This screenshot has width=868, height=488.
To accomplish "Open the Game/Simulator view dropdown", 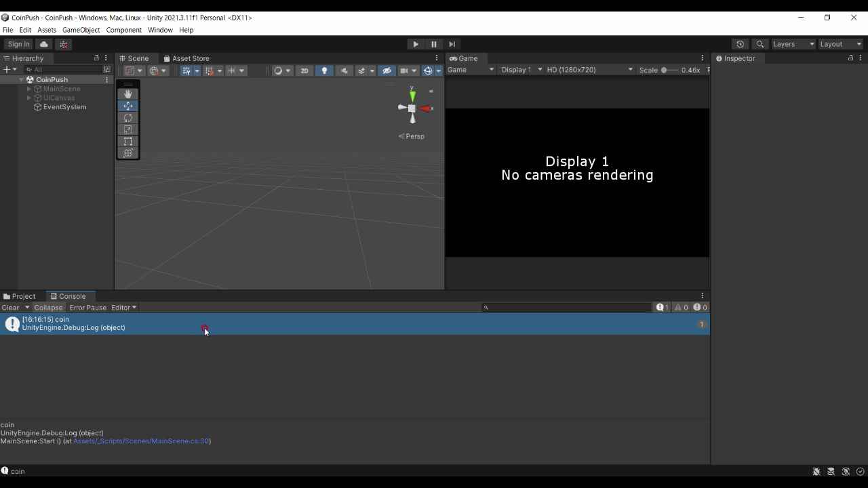I will pyautogui.click(x=471, y=70).
